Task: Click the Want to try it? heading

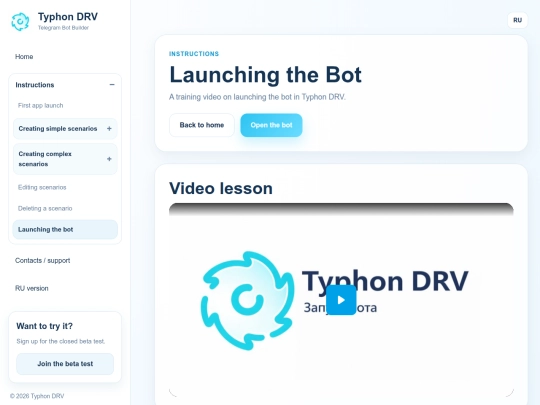Action: pyautogui.click(x=44, y=326)
